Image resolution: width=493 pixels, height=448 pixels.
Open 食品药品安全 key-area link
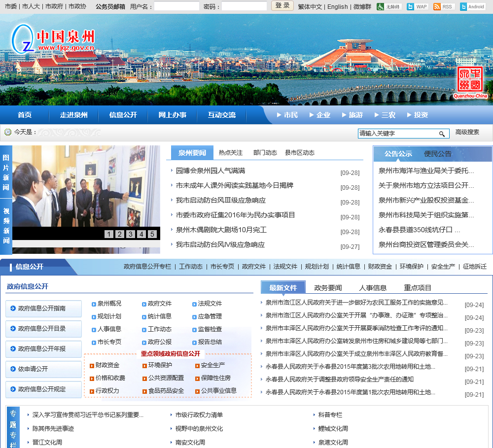click(166, 391)
